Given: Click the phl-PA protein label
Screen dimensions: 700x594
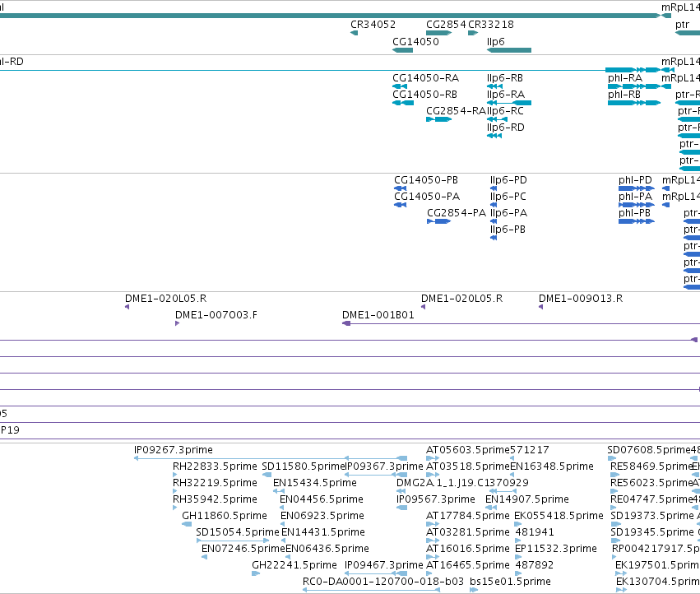Looking at the screenshot, I should pos(635,197).
